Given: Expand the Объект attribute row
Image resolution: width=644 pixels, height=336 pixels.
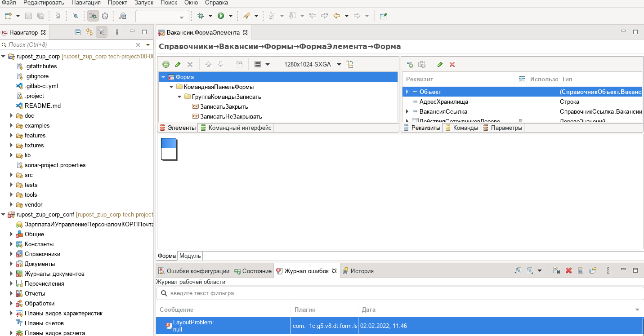Looking at the screenshot, I should point(407,92).
